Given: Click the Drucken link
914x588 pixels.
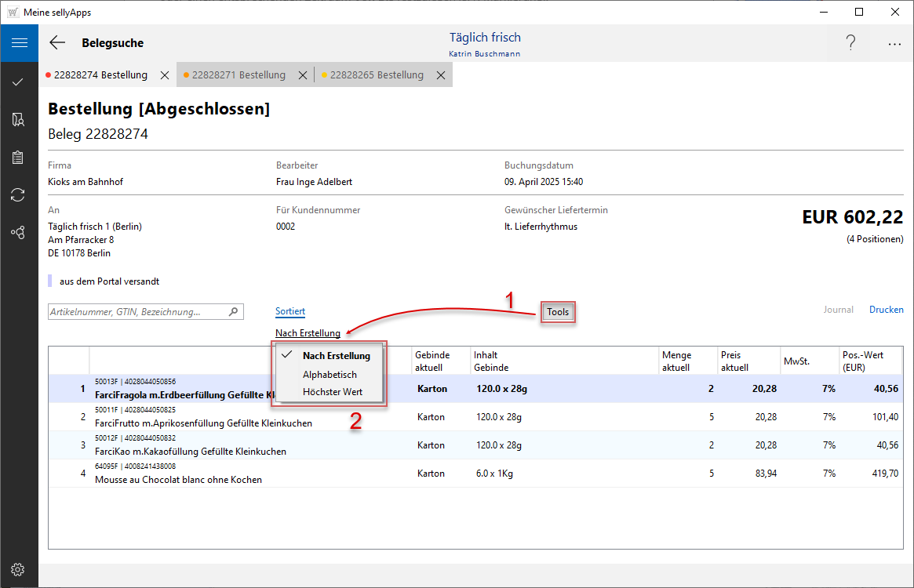Looking at the screenshot, I should (886, 310).
